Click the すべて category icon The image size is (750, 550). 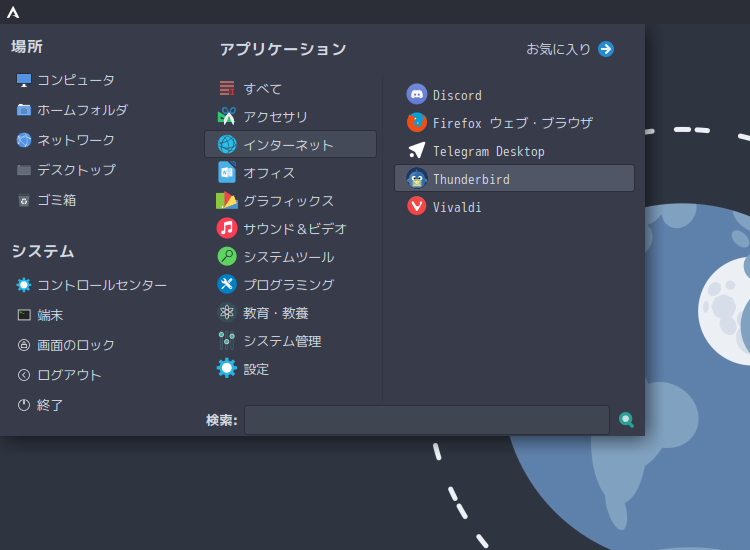click(227, 88)
